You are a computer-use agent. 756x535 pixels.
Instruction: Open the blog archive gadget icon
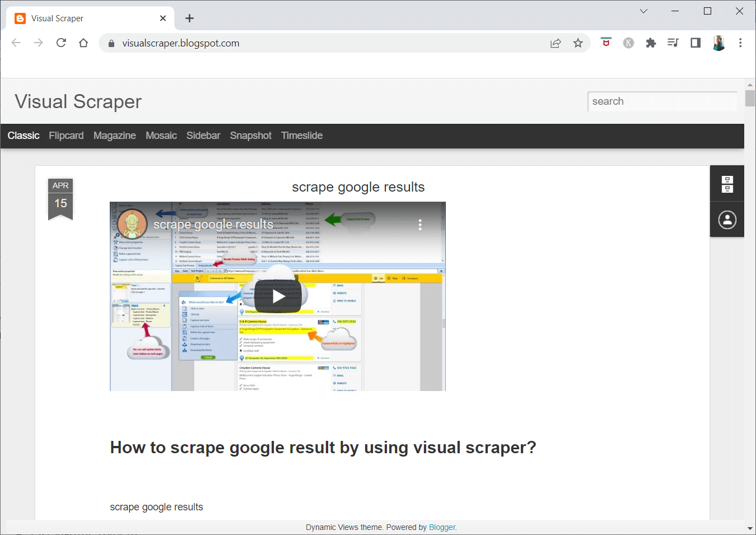727,184
